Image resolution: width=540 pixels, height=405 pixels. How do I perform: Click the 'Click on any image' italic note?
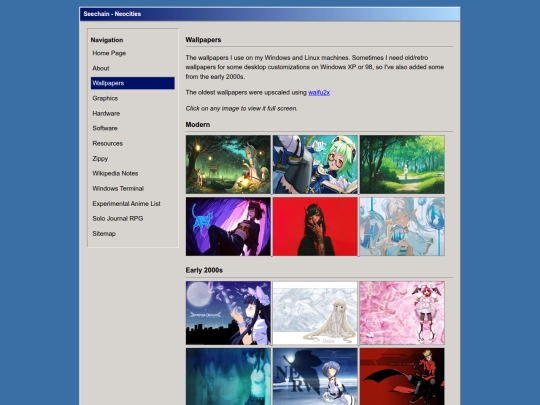(x=241, y=108)
